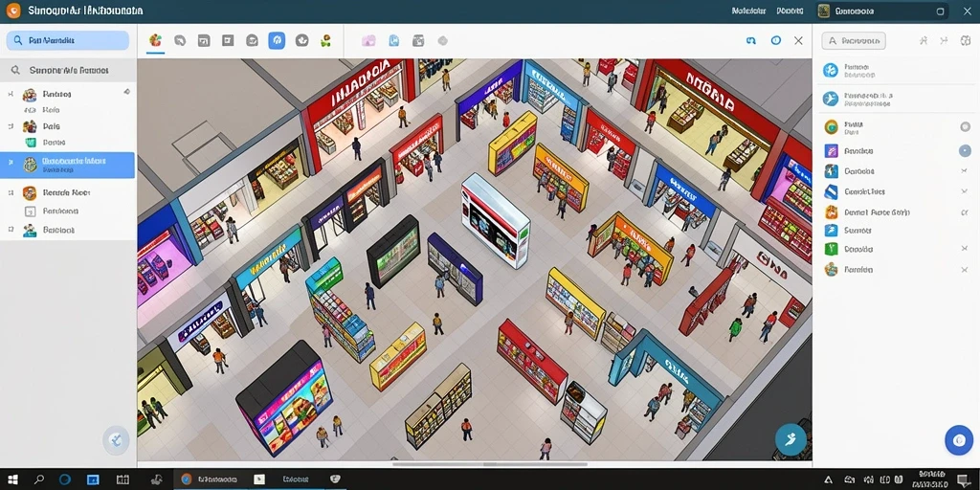The image size is (980, 490).
Task: Click the teal round running-figure button over the mall view
Action: [790, 439]
